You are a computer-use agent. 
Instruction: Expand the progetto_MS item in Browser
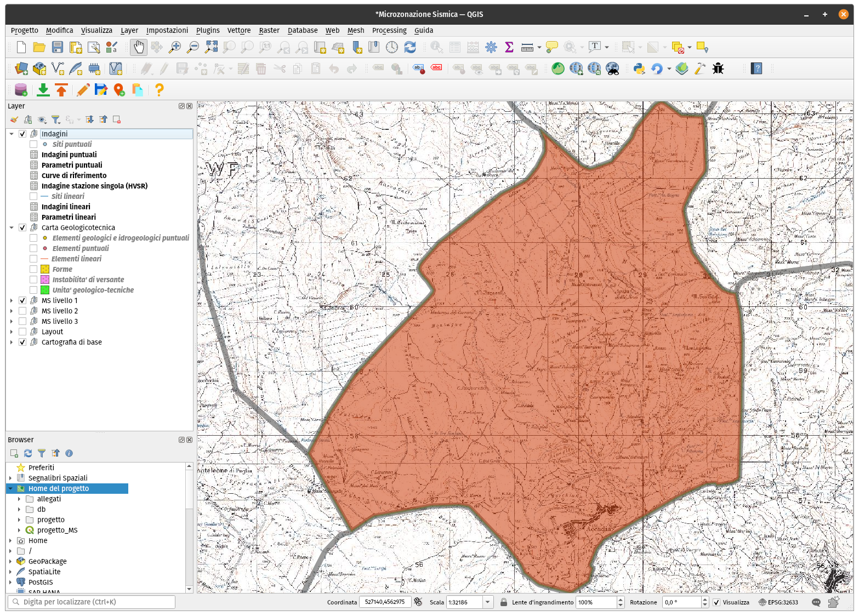[19, 530]
